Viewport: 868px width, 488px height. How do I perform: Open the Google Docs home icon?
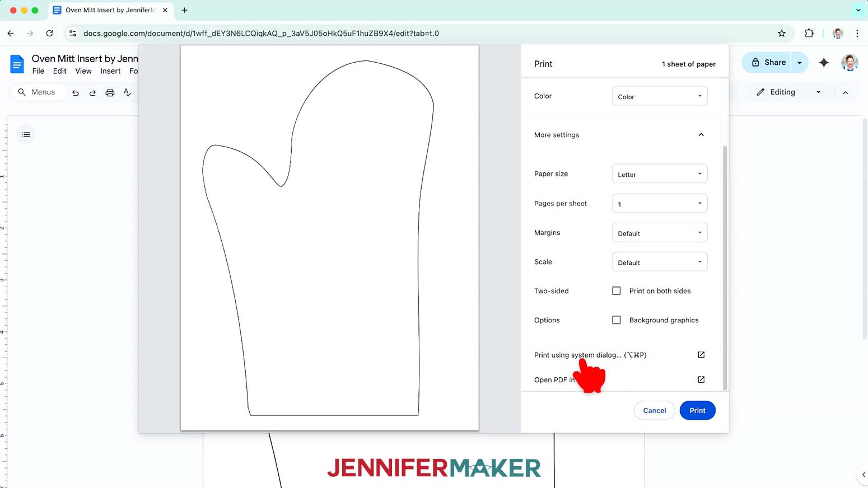coord(17,64)
